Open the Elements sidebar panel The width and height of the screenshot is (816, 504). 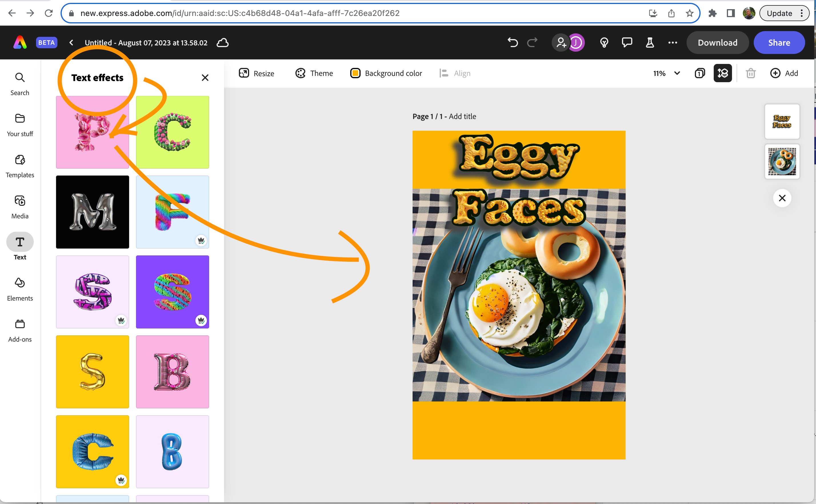click(x=20, y=289)
